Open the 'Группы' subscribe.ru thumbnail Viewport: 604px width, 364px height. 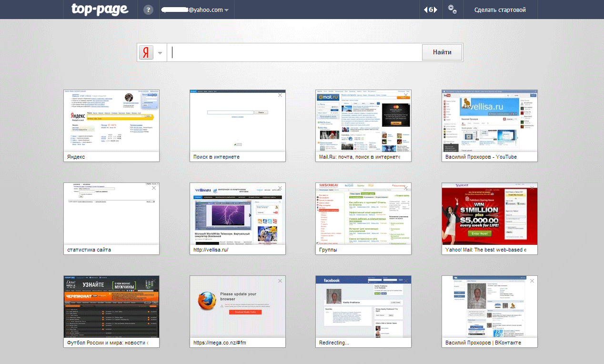pos(363,213)
